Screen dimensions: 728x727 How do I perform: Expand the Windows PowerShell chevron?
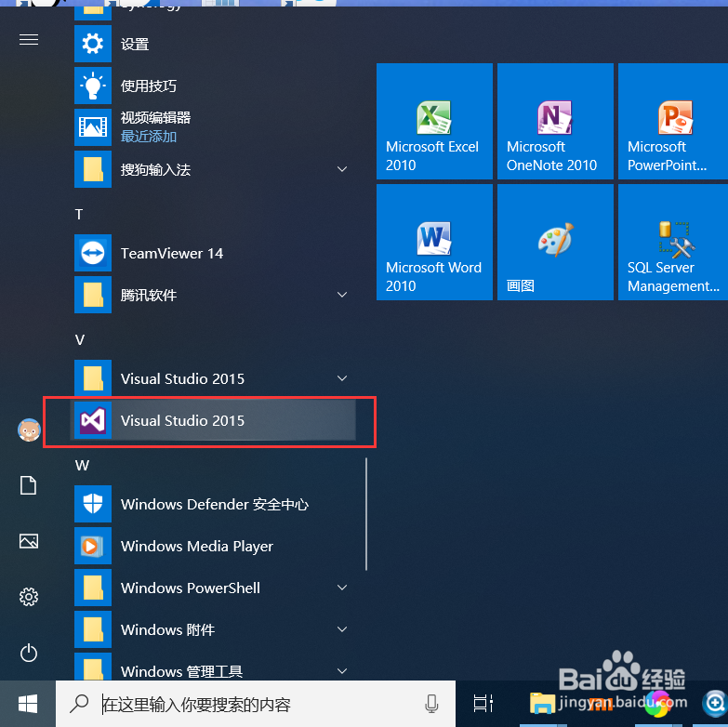pos(342,588)
